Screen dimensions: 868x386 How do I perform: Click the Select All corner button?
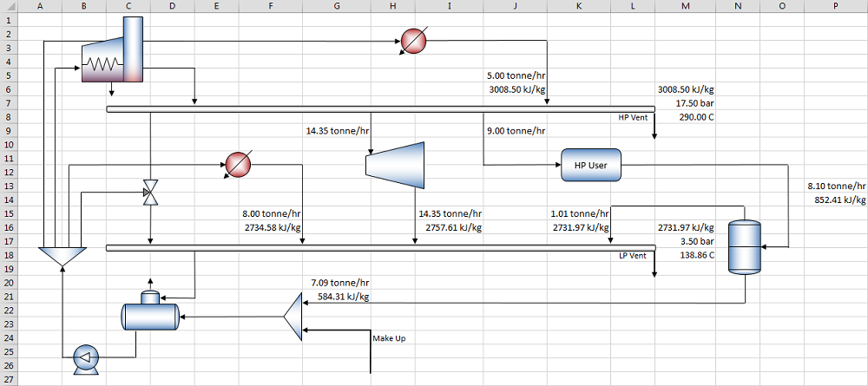[x=9, y=6]
